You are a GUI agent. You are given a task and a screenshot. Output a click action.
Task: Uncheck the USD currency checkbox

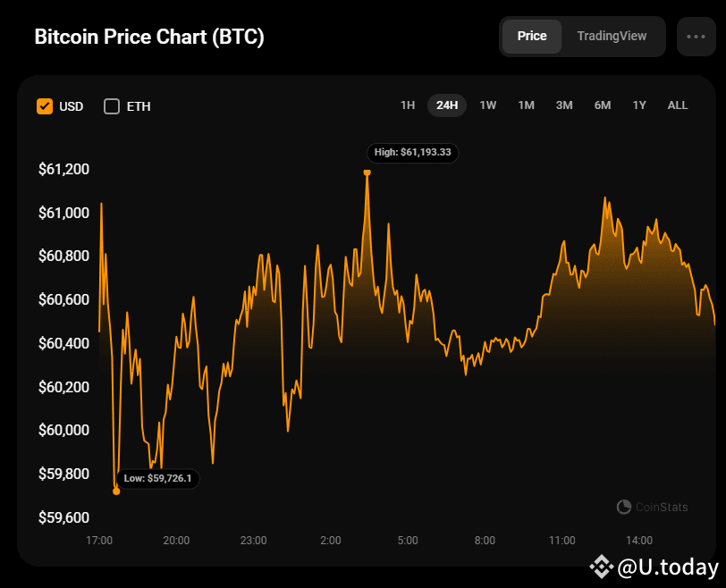[x=45, y=105]
